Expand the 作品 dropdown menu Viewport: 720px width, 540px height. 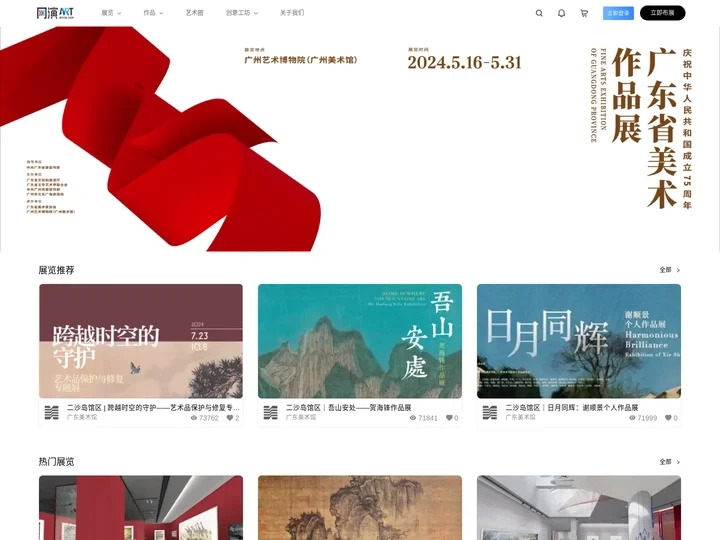click(153, 13)
